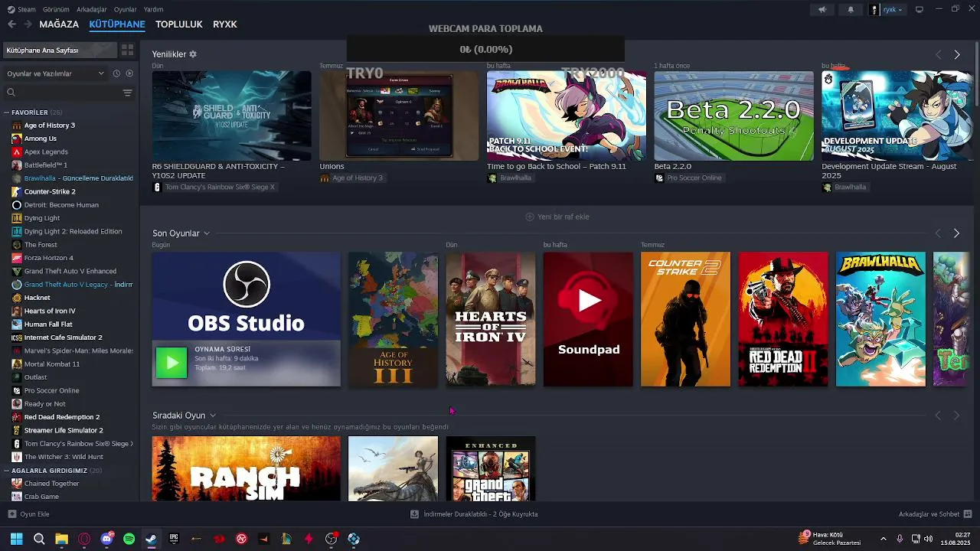Collapse the AGALARLA GIRDIGIMIZ category
Viewport: 980px width, 551px height.
(7, 471)
